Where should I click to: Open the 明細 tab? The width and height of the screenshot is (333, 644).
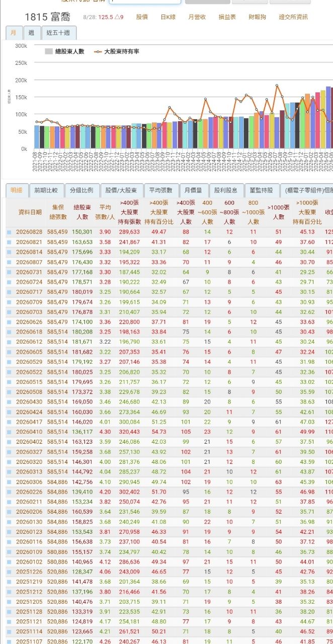[17, 191]
